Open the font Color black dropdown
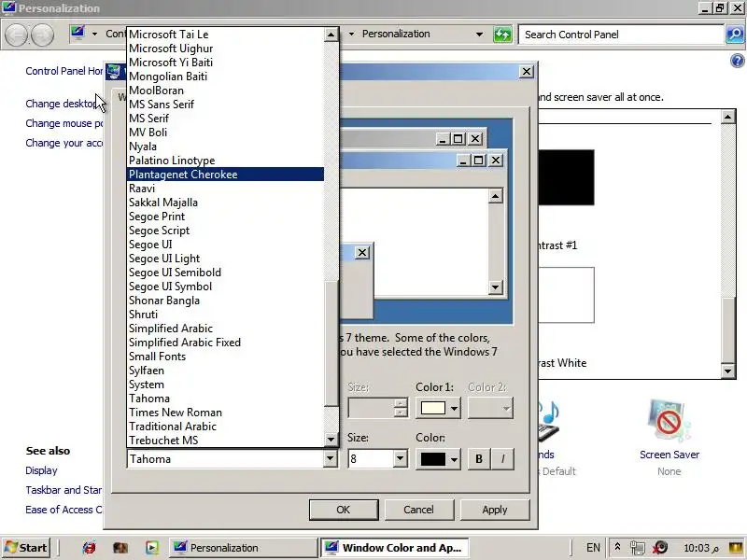The height and width of the screenshot is (560, 747). pos(454,459)
